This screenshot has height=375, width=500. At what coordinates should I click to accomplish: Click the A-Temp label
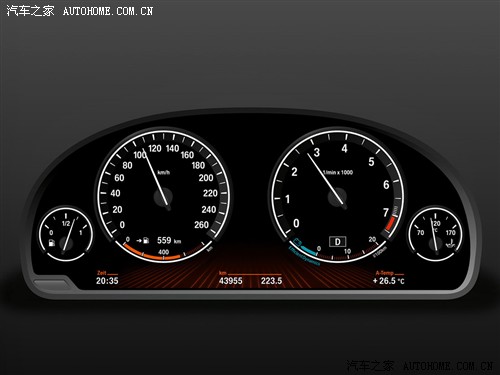tap(384, 273)
